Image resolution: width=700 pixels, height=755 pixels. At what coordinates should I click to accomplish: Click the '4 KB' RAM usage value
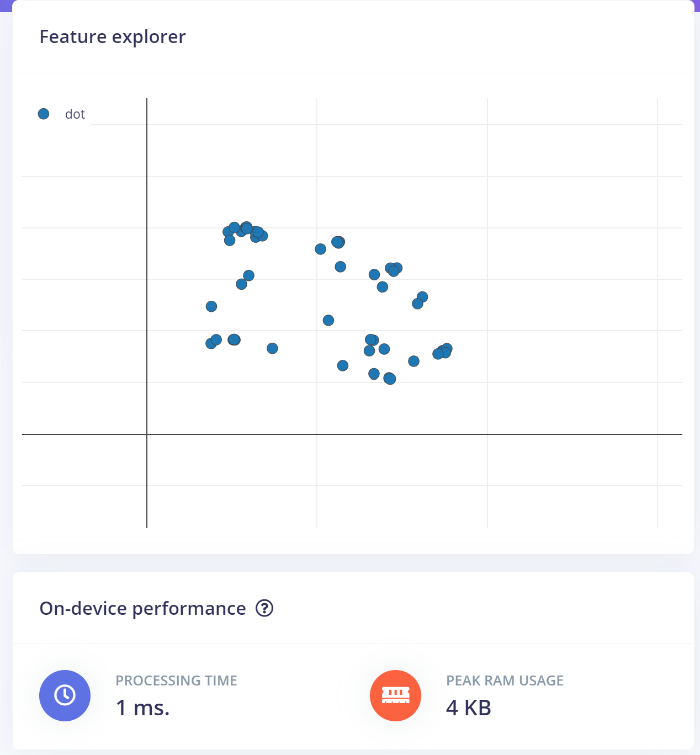pos(469,708)
